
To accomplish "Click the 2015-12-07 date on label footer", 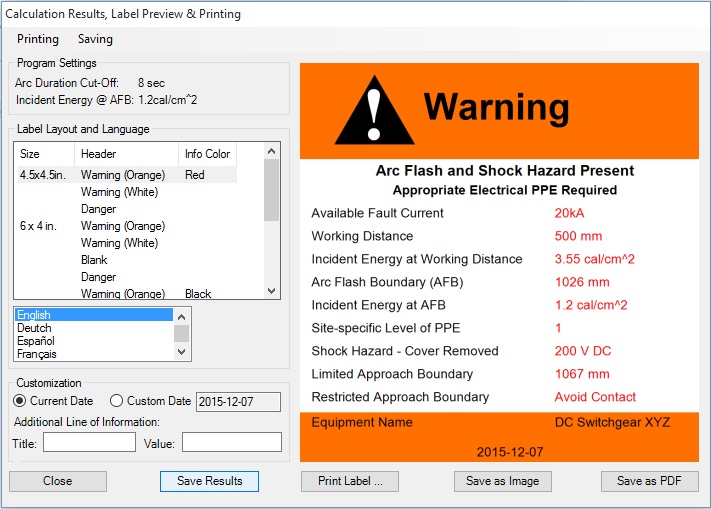I will [510, 452].
